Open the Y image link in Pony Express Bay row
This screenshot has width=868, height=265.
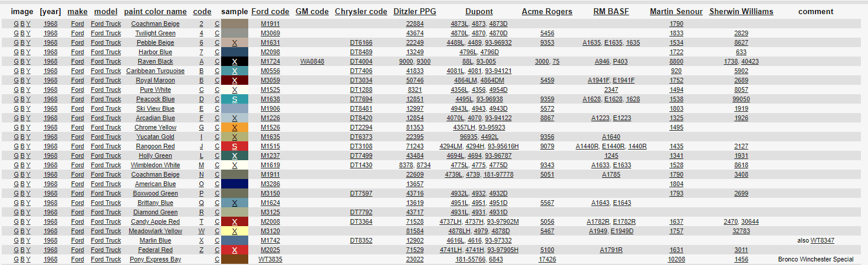click(28, 260)
